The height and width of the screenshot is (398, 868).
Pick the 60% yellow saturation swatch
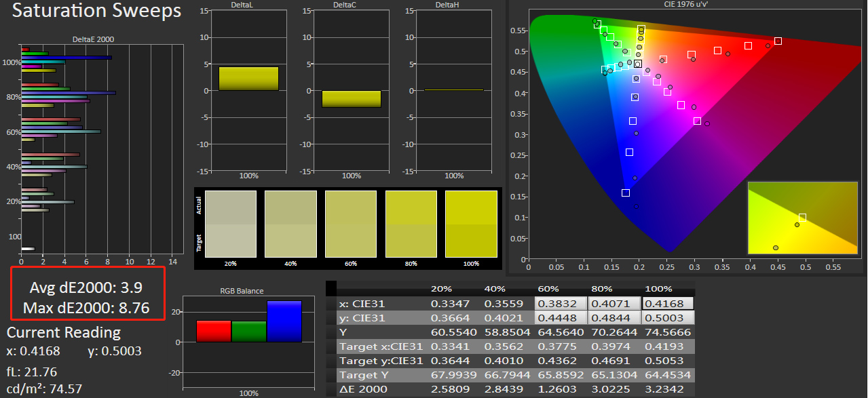click(x=351, y=224)
